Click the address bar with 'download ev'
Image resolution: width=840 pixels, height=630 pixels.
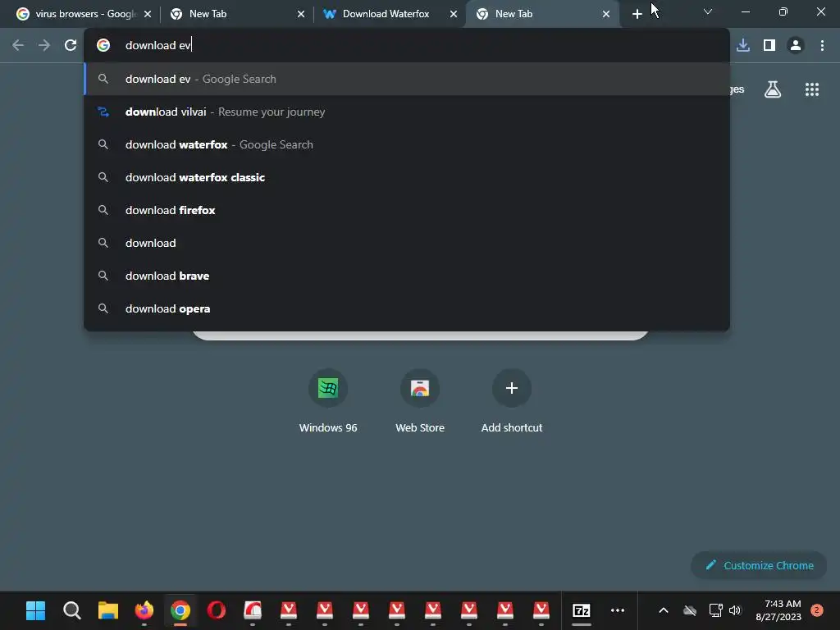coord(407,46)
